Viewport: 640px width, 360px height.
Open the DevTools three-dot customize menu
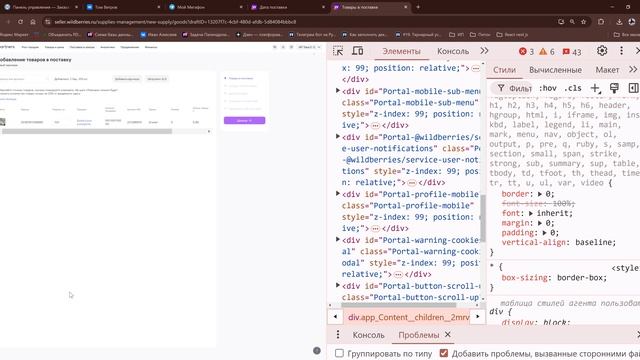coord(621,51)
